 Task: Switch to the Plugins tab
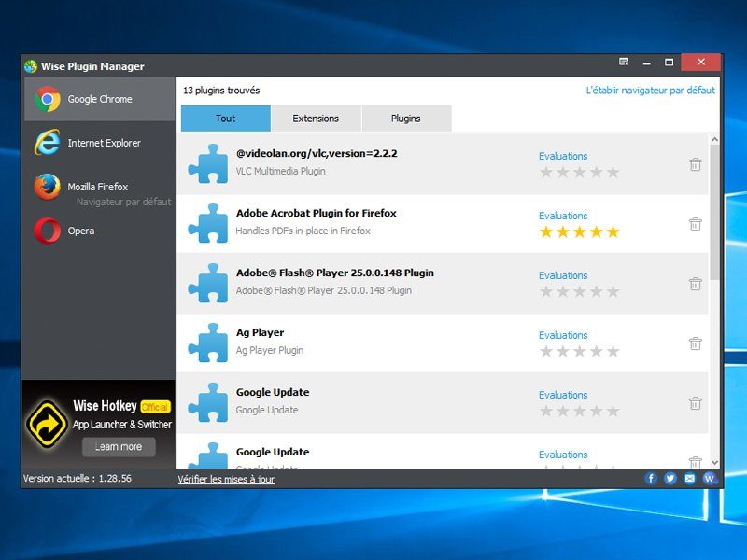pos(406,119)
